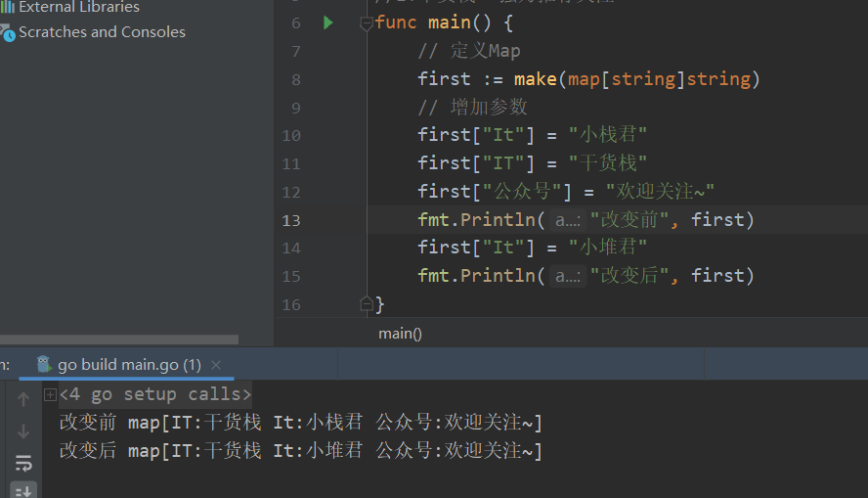This screenshot has height=498, width=868.
Task: Collapse closing brace fold marker at line 16
Action: [x=366, y=303]
